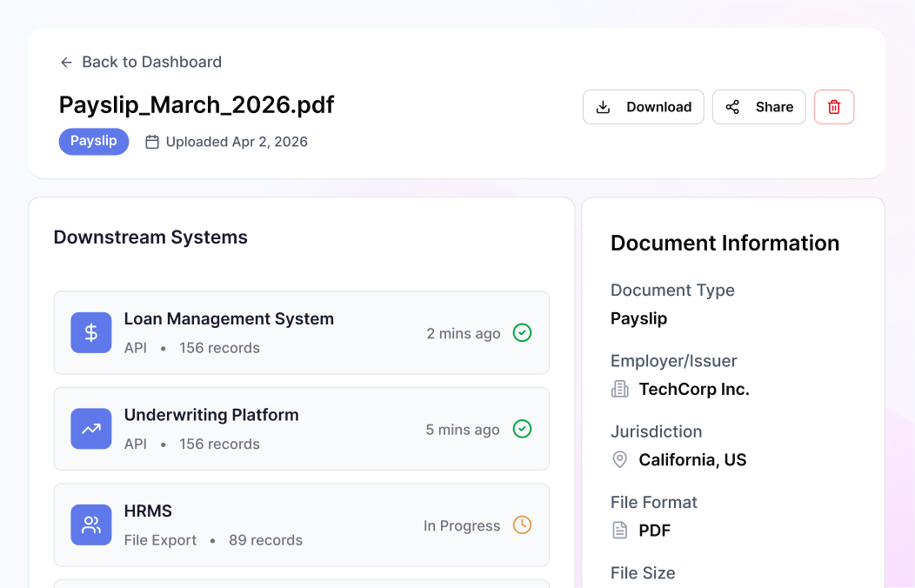Click the 'Jurisdiction' label

[x=656, y=431]
